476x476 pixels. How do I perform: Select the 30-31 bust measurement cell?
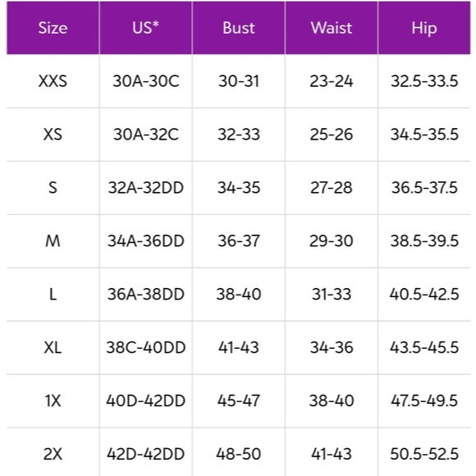pyautogui.click(x=239, y=81)
